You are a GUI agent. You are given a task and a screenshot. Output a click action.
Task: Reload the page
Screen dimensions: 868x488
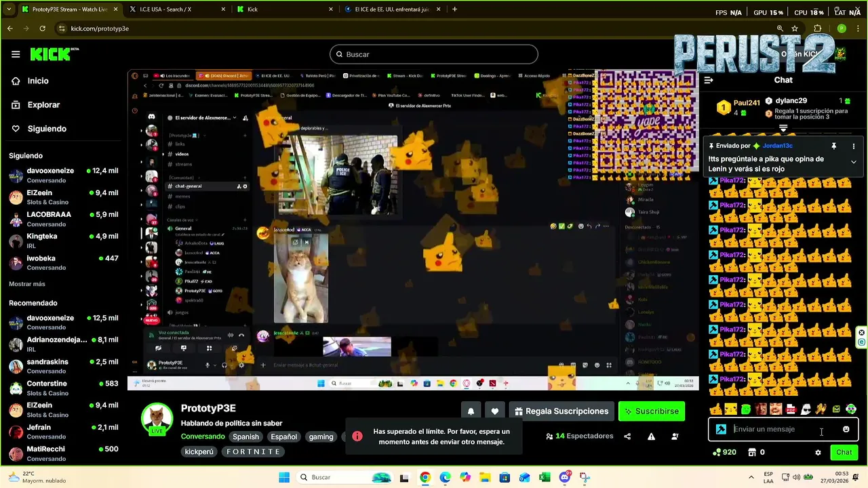tap(42, 28)
